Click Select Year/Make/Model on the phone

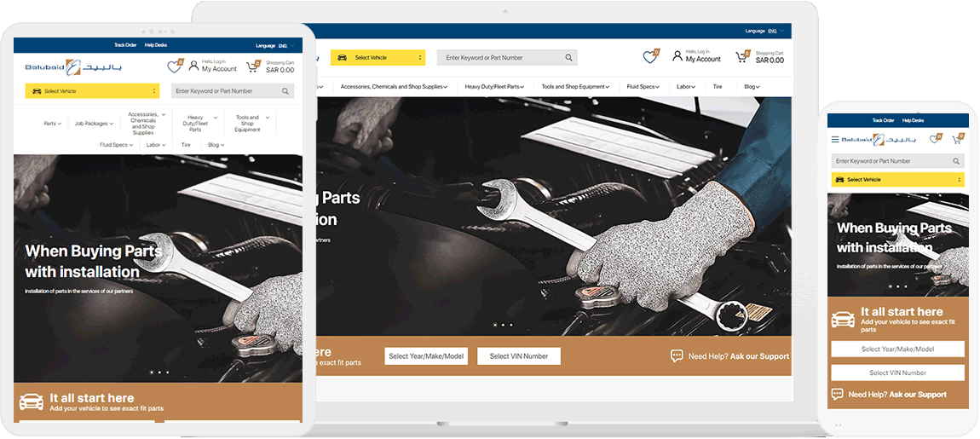pyautogui.click(x=897, y=349)
